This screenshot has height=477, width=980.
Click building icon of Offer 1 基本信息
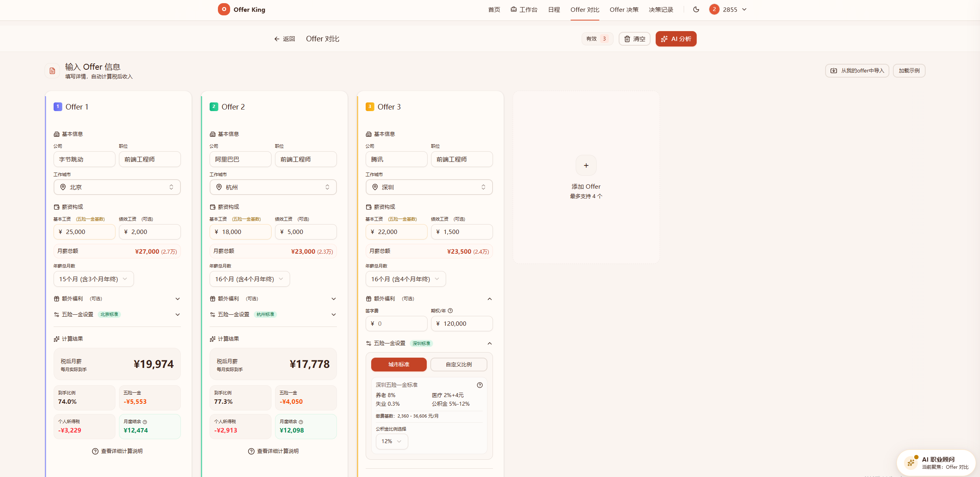(x=57, y=134)
